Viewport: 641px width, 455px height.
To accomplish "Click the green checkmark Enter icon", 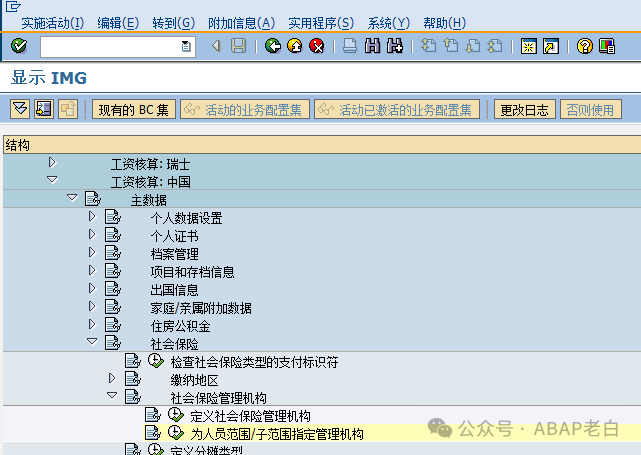I will point(19,46).
